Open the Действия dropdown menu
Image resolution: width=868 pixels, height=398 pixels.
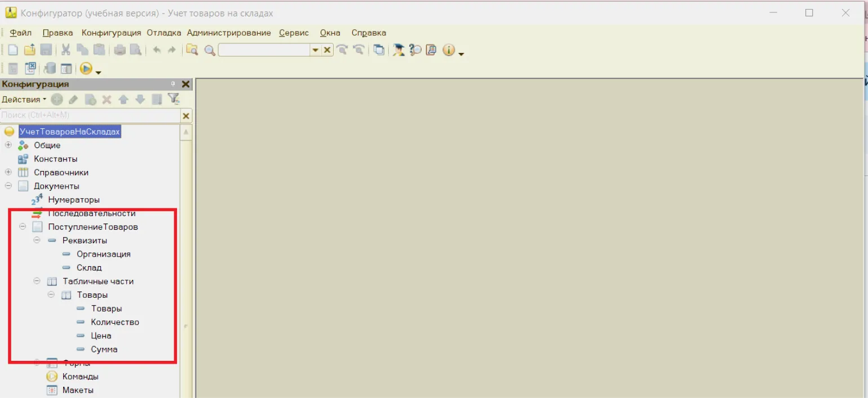[x=24, y=100]
